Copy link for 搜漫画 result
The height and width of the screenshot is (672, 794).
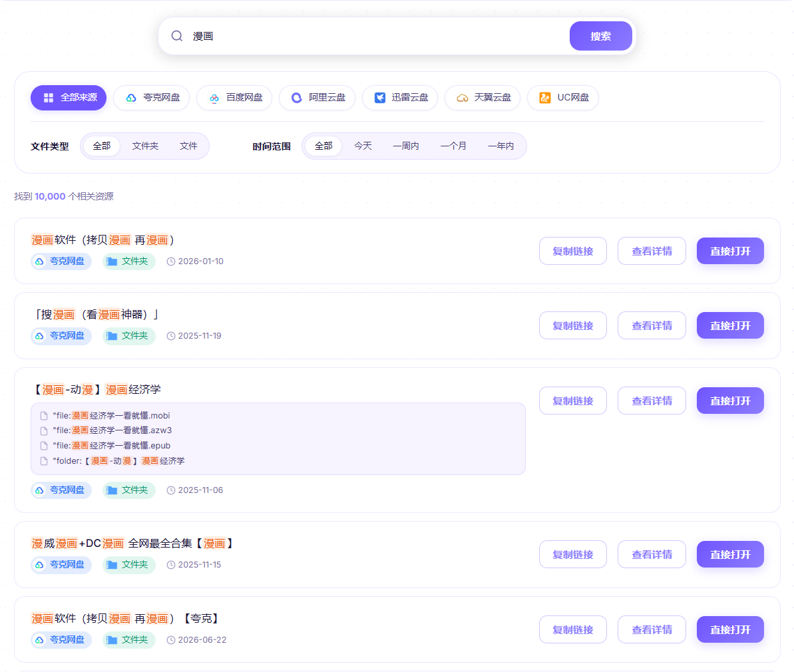click(573, 325)
